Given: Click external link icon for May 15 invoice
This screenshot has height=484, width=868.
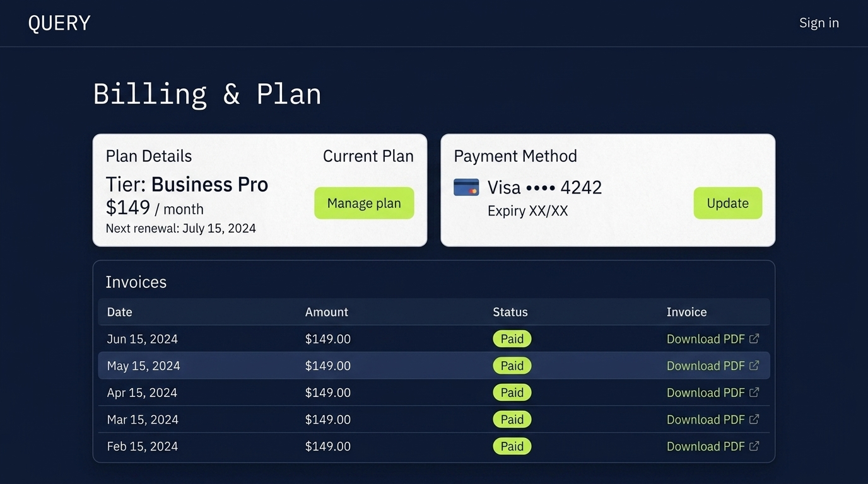Looking at the screenshot, I should 754,366.
